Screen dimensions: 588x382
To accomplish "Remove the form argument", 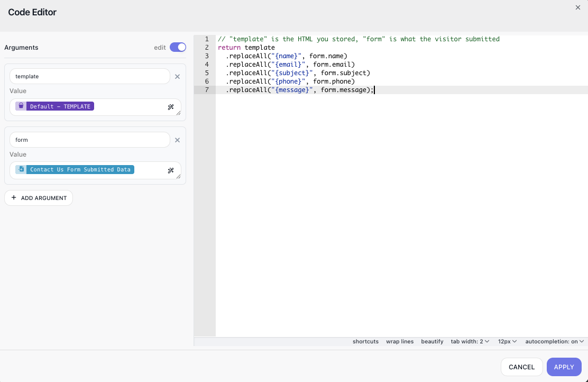I will coord(177,140).
